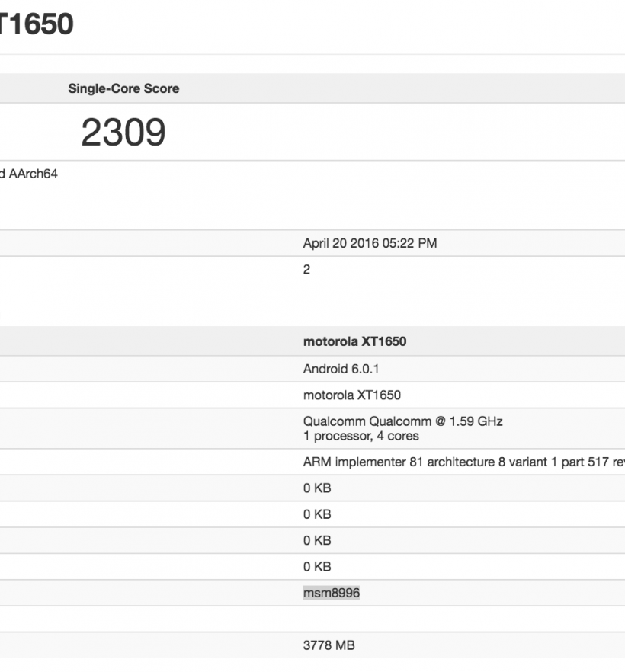Click the second 0 KB value from the top
Viewport: 625px width, 672px height.
coord(317,514)
